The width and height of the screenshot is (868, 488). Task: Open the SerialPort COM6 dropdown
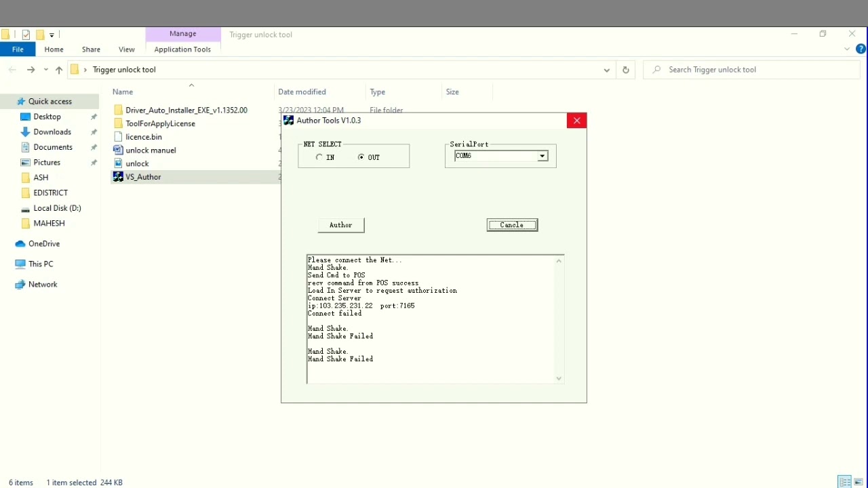pyautogui.click(x=542, y=157)
